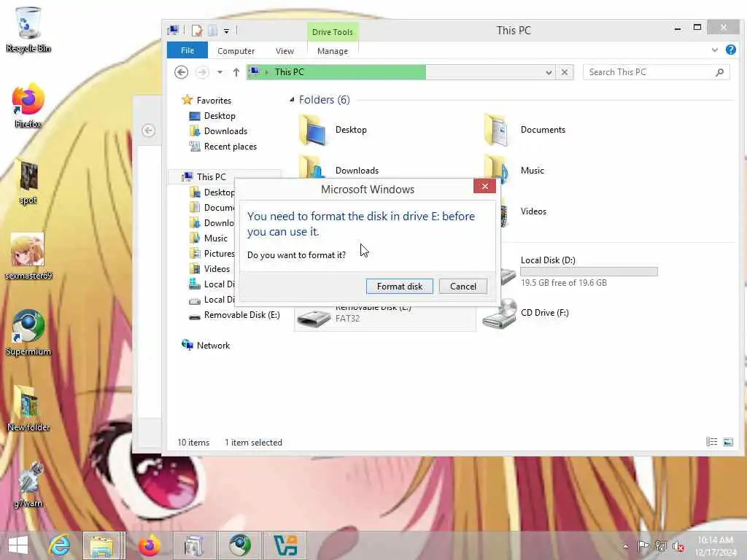Go back in Explorer navigation
Screen dimensions: 747x560
pyautogui.click(x=181, y=72)
